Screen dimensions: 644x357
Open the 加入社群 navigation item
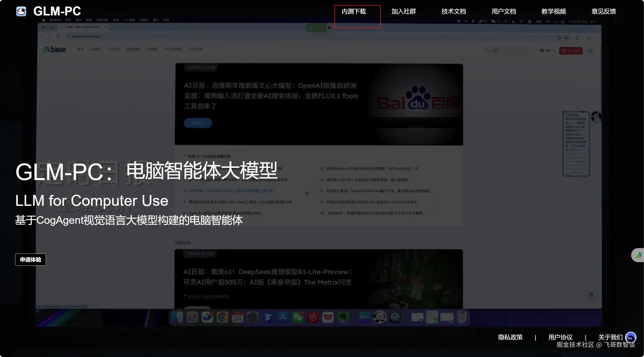coord(404,11)
